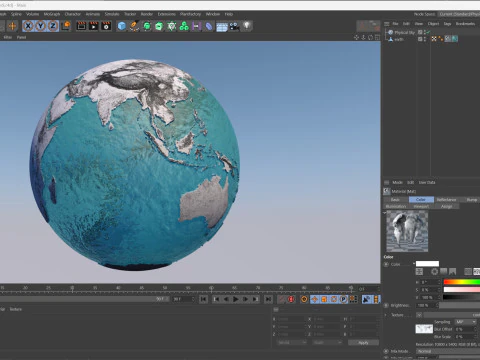The image size is (480, 360).
Task: Toggle Physical Sky layer checkbox
Action: (420, 32)
